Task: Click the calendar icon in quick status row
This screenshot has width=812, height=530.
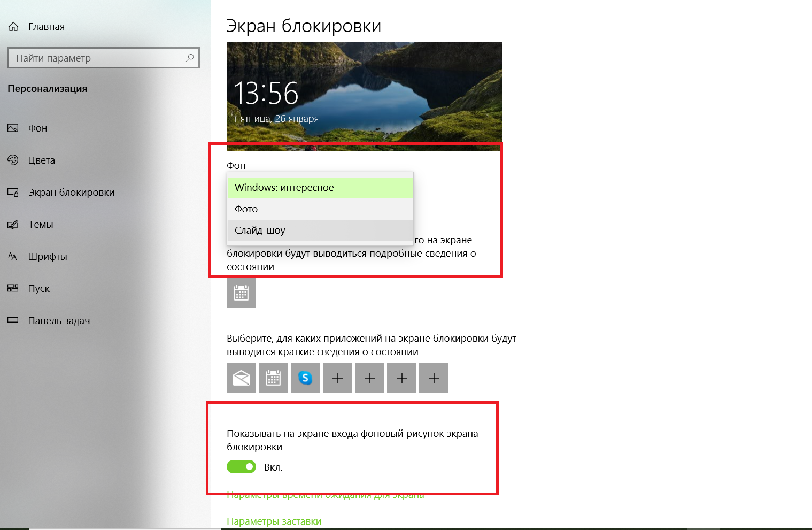Action: [273, 378]
